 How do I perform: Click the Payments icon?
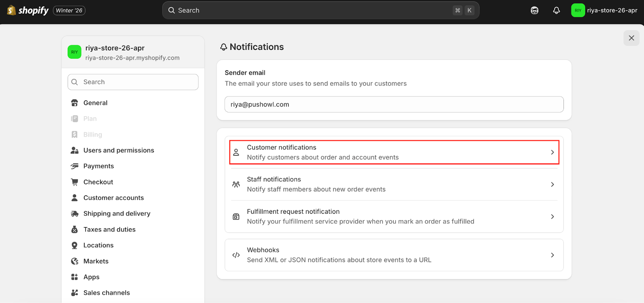click(74, 166)
